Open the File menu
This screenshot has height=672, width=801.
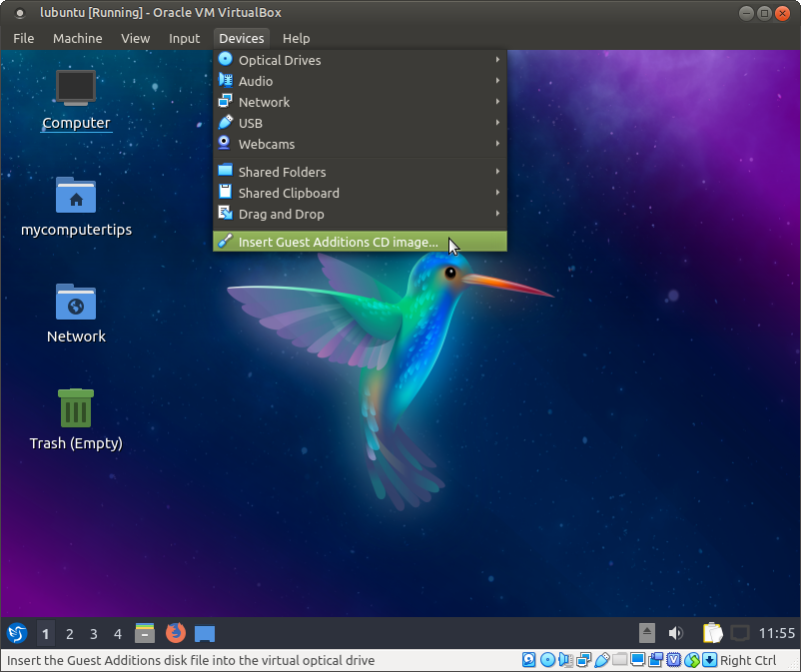24,38
